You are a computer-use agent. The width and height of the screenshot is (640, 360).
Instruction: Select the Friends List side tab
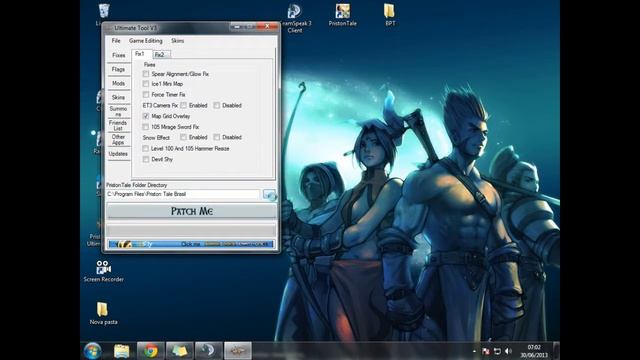pos(119,125)
